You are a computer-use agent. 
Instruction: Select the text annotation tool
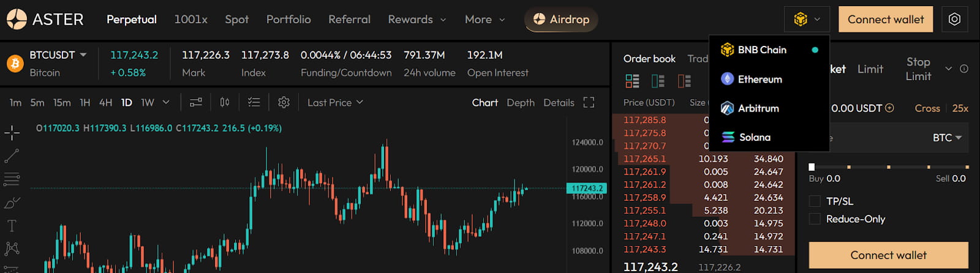(12, 226)
